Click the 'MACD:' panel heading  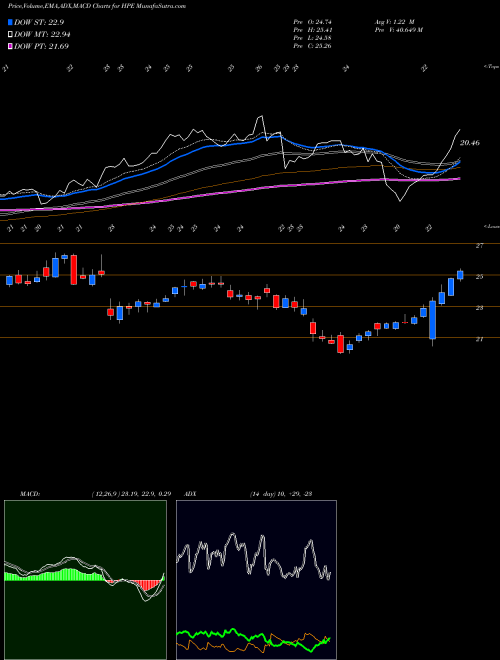pyautogui.click(x=29, y=494)
